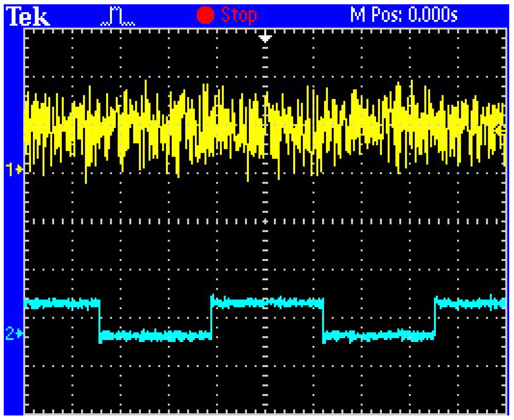The width and height of the screenshot is (514, 420).
Task: Click the center crosshair of the graticule
Action: coord(265,221)
